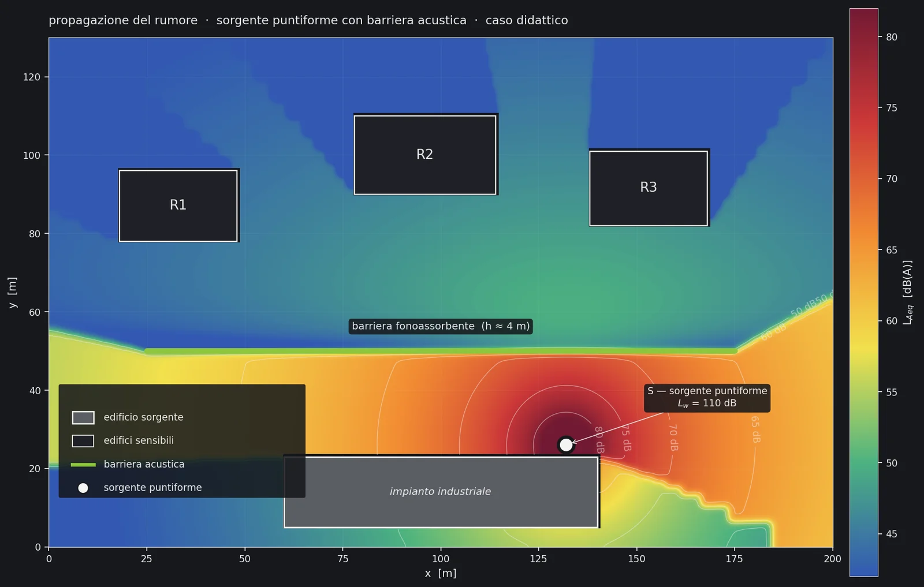This screenshot has width=924, height=587.
Task: Click the 70 dB contour label
Action: point(673,438)
